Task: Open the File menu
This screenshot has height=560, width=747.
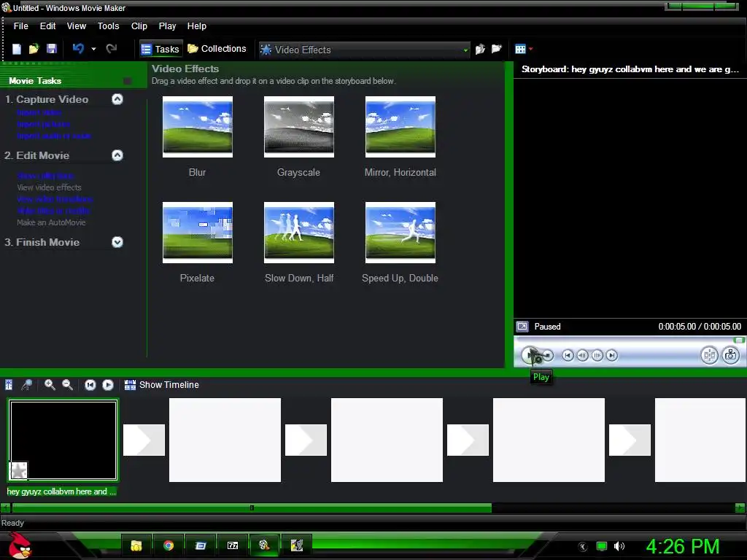Action: click(20, 26)
